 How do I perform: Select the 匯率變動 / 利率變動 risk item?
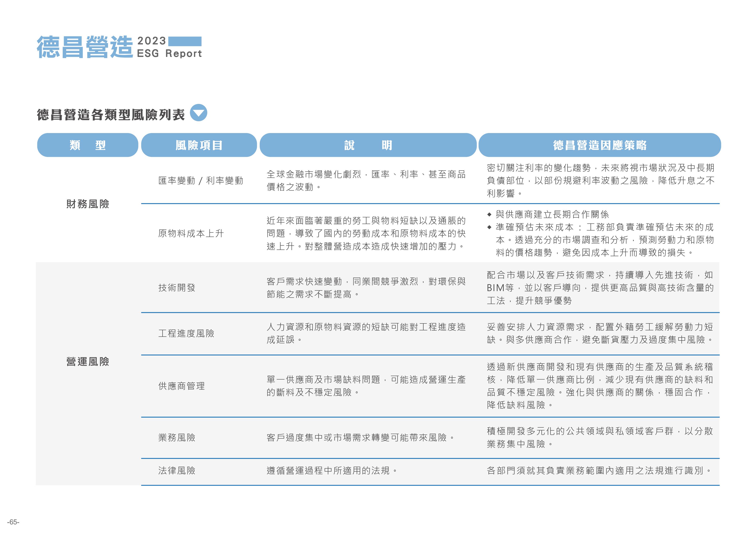pyautogui.click(x=200, y=180)
